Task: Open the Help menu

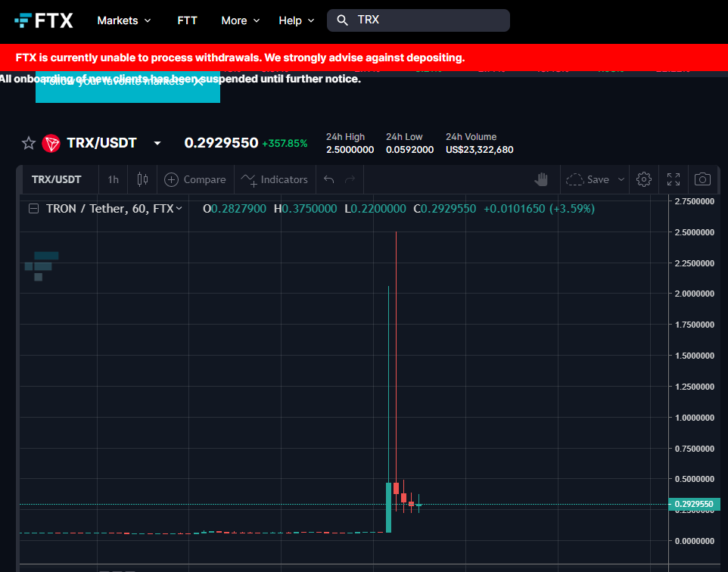Action: [297, 20]
